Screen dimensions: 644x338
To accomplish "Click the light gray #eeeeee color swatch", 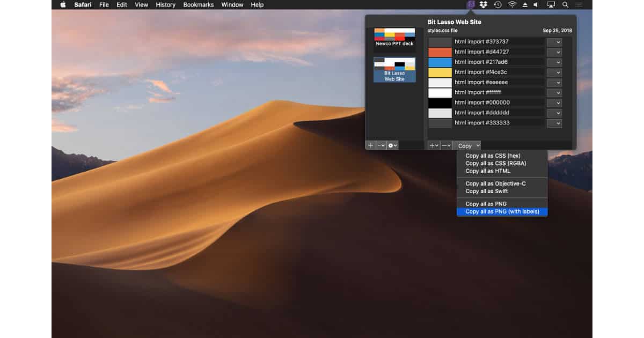I will [x=440, y=83].
